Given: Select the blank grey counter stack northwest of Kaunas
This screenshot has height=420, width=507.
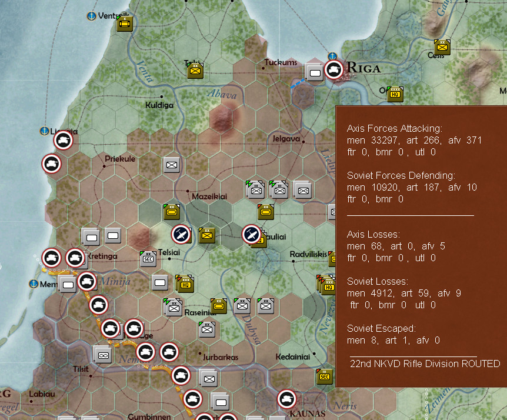Looking at the screenshot, I should [x=220, y=402].
